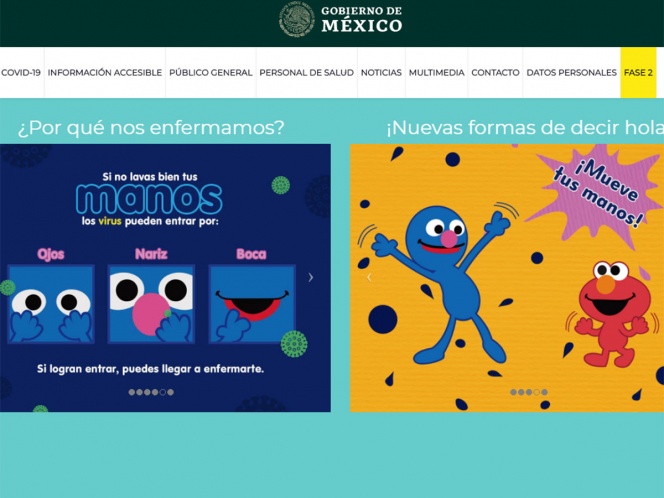This screenshot has height=498, width=664.
Task: Click the Gobierno de México coat of arms logo
Action: [296, 19]
